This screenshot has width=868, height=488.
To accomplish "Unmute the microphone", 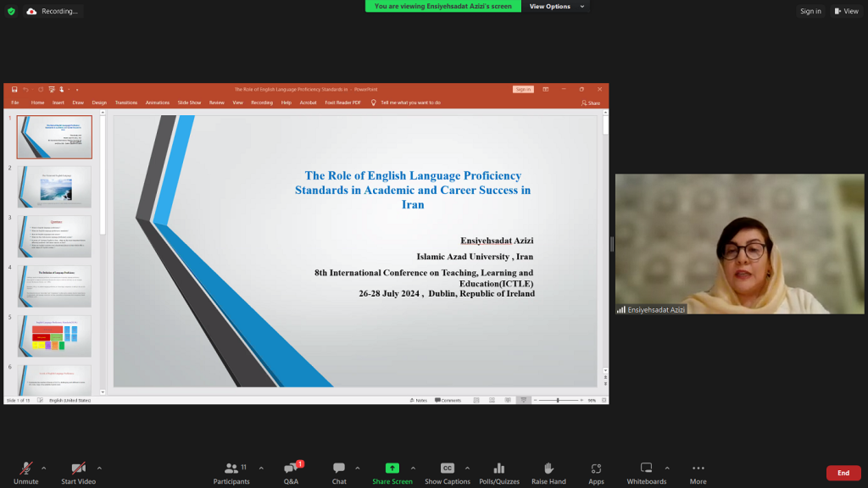I will coord(25,473).
